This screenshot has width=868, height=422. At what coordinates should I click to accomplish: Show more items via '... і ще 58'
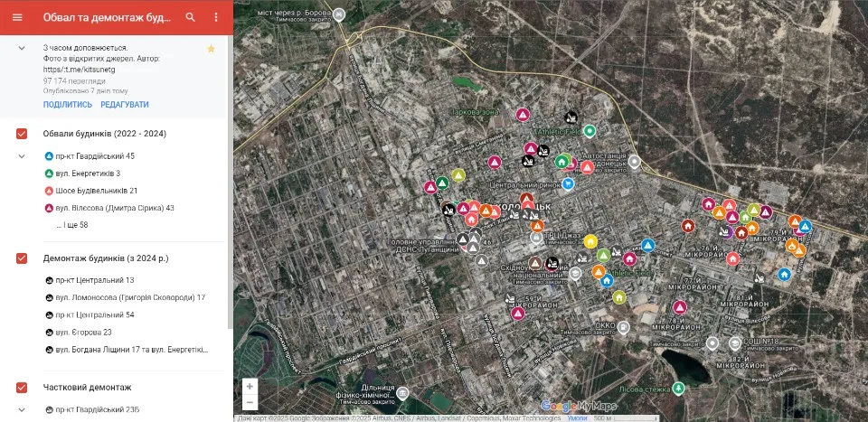[72, 225]
